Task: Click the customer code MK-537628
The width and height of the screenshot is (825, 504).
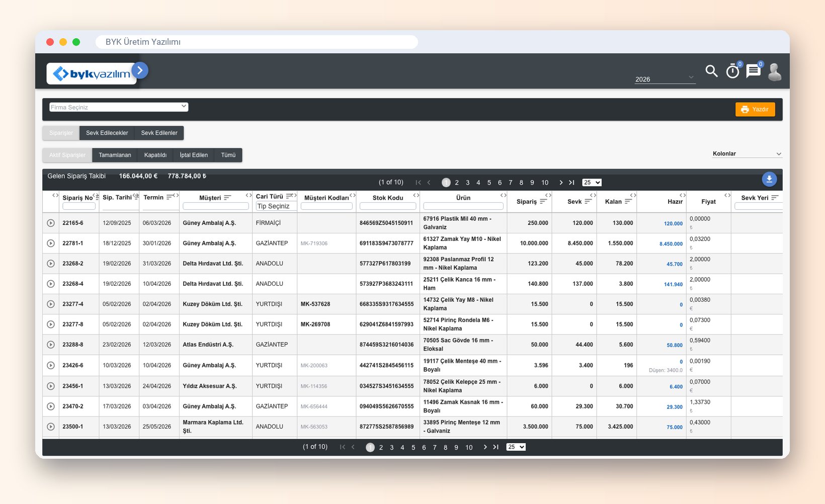Action: (x=315, y=304)
